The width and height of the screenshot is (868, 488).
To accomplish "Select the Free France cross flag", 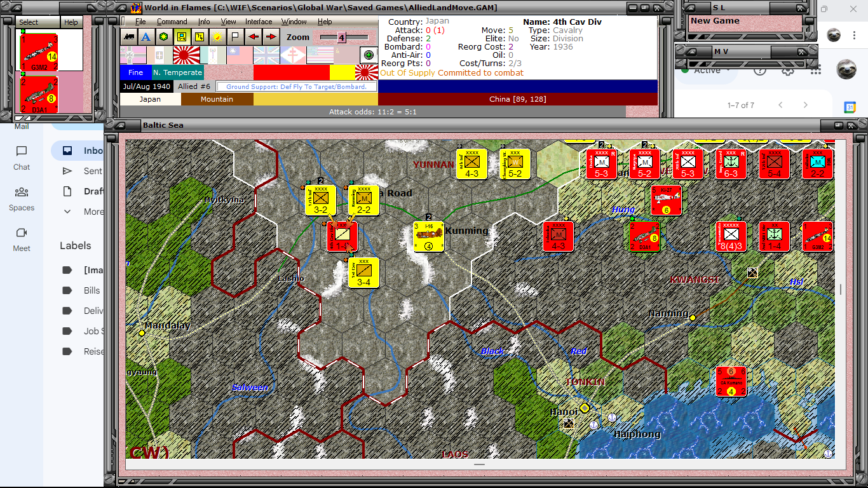I will coord(294,55).
